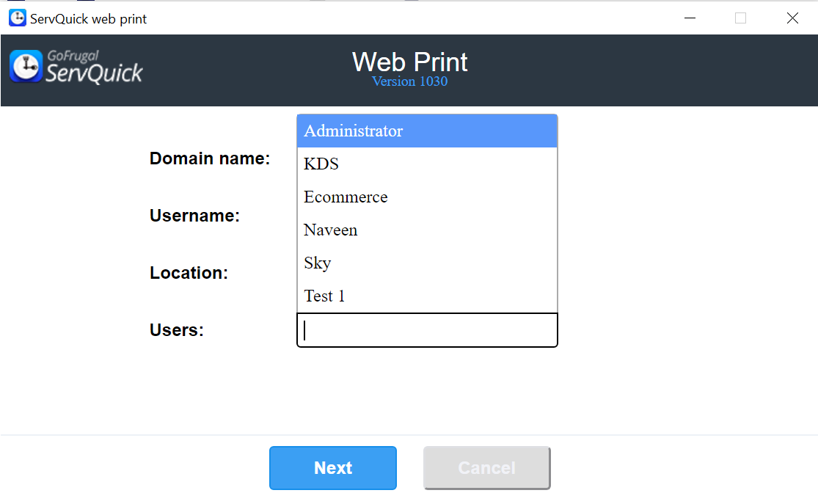
Task: Focus the Users input field
Action: [x=427, y=331]
